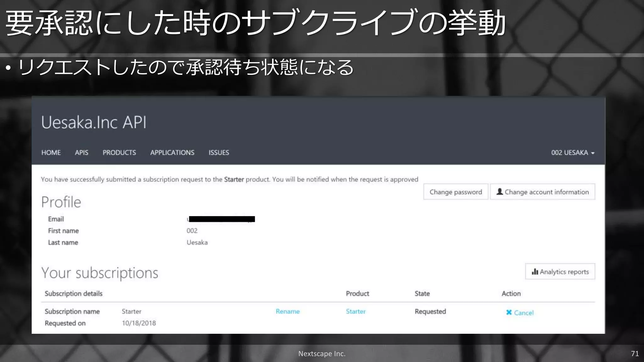Click the Action column header

[x=511, y=293]
